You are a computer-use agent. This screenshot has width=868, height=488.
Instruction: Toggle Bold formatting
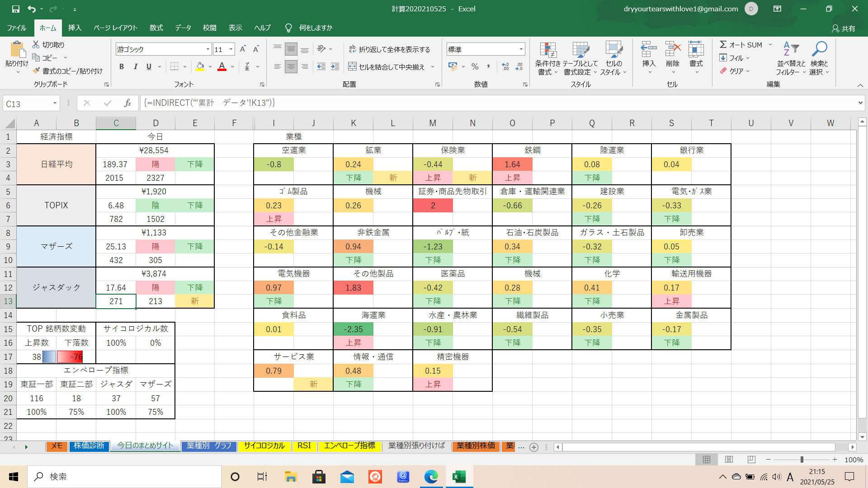click(x=121, y=66)
